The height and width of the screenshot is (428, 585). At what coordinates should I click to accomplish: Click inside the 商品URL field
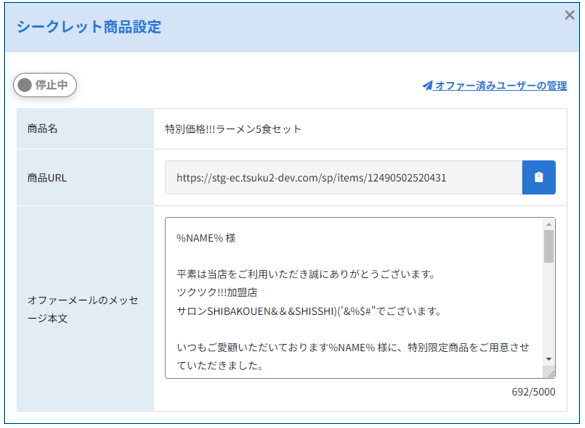coord(343,177)
